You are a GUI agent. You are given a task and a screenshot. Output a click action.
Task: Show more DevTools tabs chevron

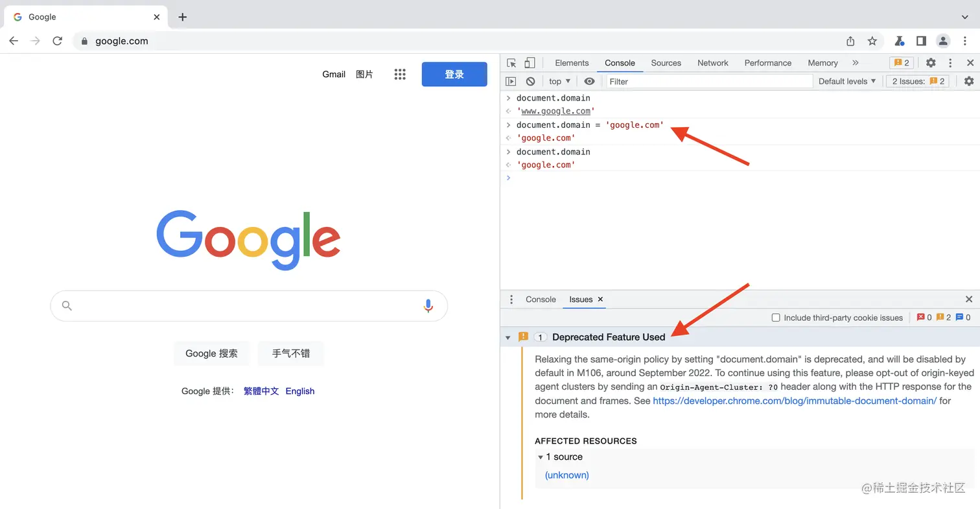click(856, 63)
